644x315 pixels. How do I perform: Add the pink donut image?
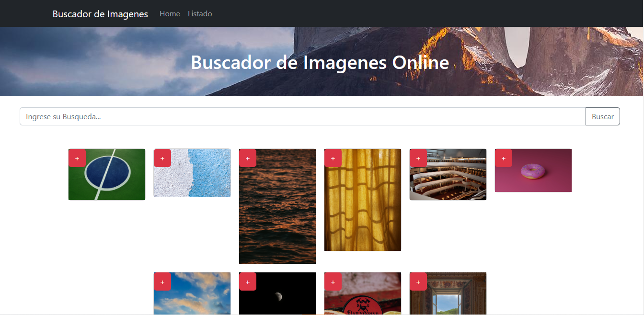coord(504,158)
